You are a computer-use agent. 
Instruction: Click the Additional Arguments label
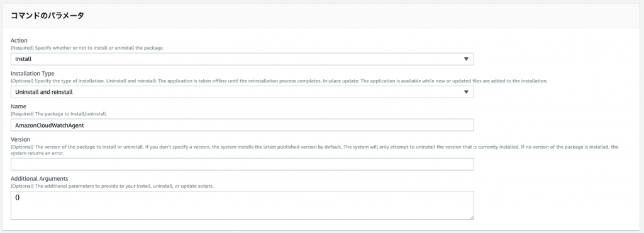(x=40, y=179)
